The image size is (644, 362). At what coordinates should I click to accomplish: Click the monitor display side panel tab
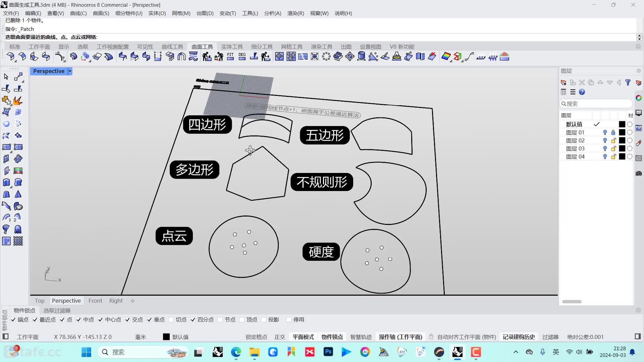point(639,113)
